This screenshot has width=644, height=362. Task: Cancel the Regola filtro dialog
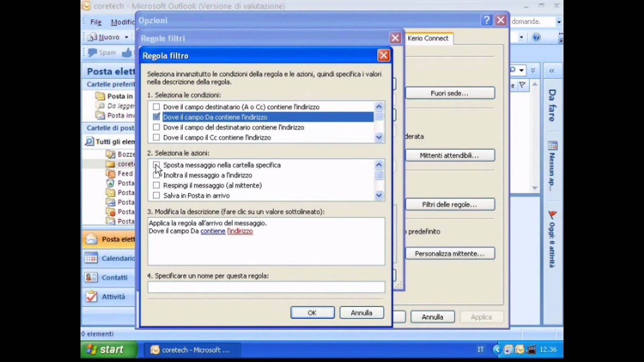362,313
